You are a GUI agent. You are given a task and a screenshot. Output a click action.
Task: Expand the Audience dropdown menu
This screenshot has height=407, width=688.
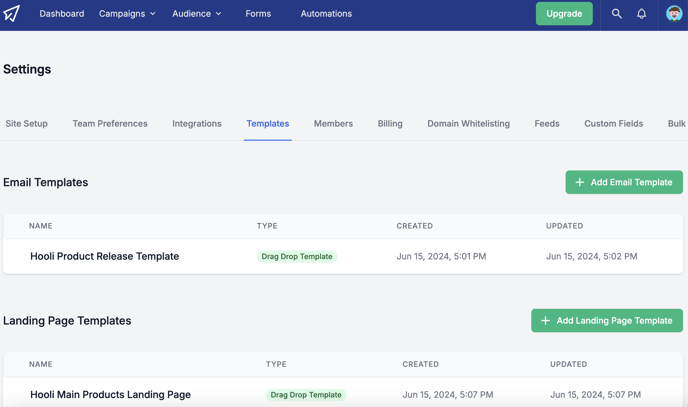(x=197, y=14)
